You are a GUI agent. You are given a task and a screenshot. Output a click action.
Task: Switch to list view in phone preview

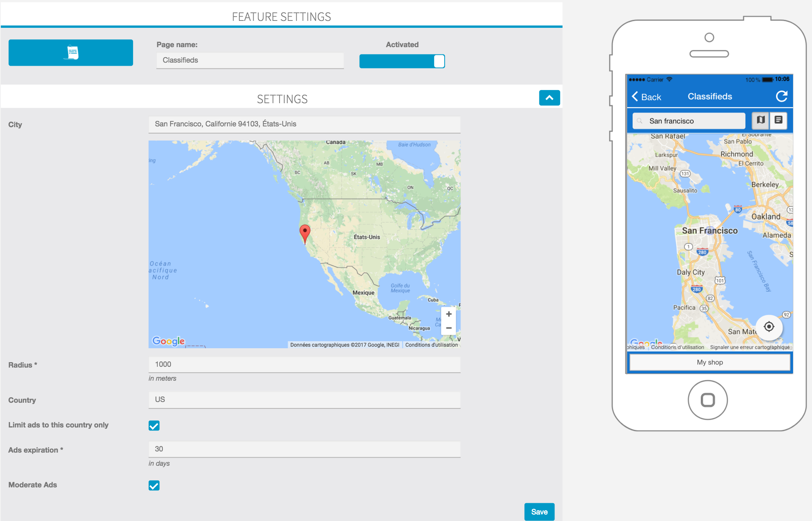[x=778, y=120]
